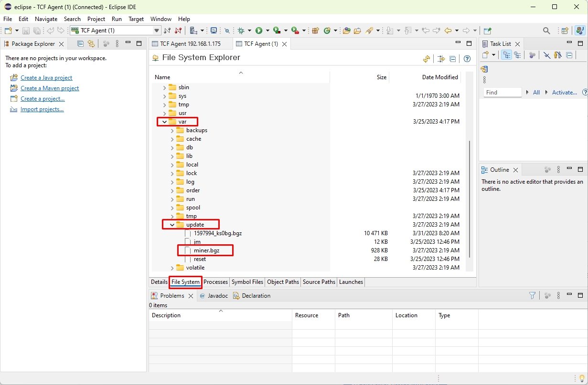The image size is (588, 385).
Task: Toggle Link with Editor in Package Explorer
Action: point(91,44)
